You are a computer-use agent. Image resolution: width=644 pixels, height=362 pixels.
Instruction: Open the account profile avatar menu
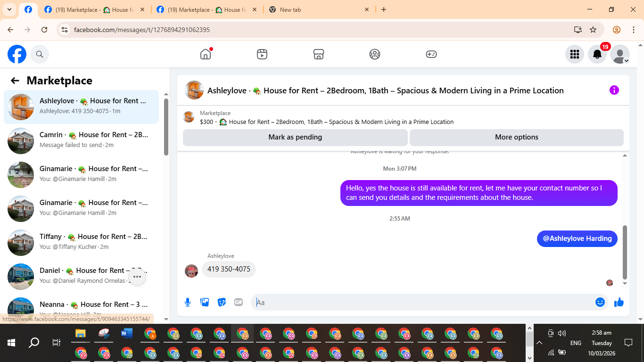pyautogui.click(x=620, y=54)
